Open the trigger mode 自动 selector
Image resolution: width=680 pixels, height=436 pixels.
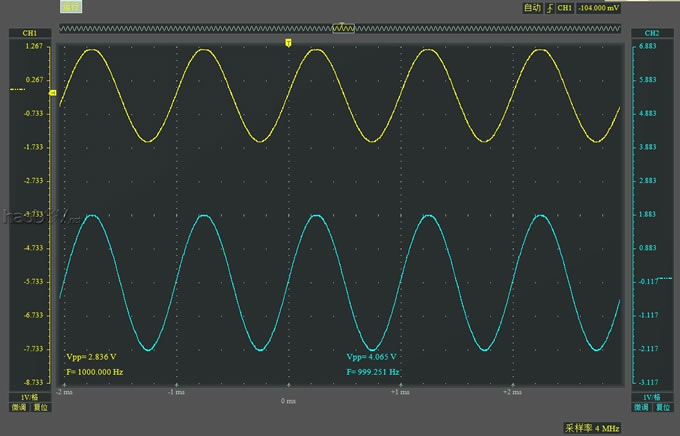(531, 8)
